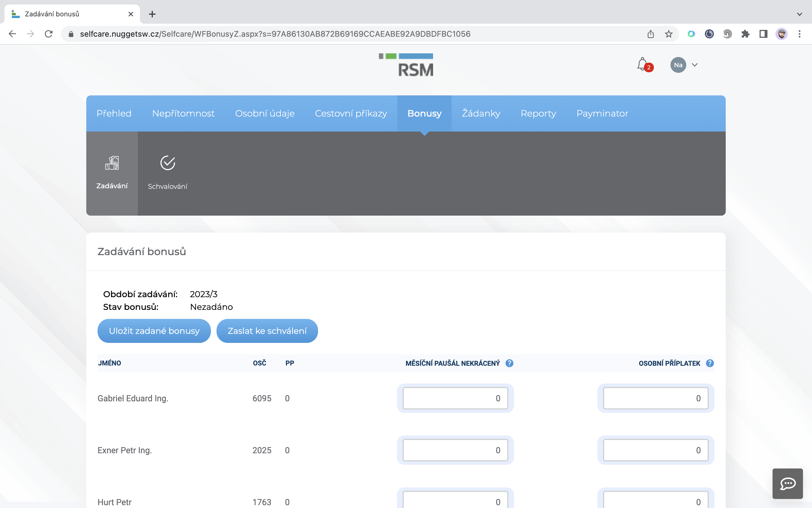The image size is (812, 508).
Task: Edit Exner Petr's měsíční paušál field
Action: pyautogui.click(x=455, y=450)
